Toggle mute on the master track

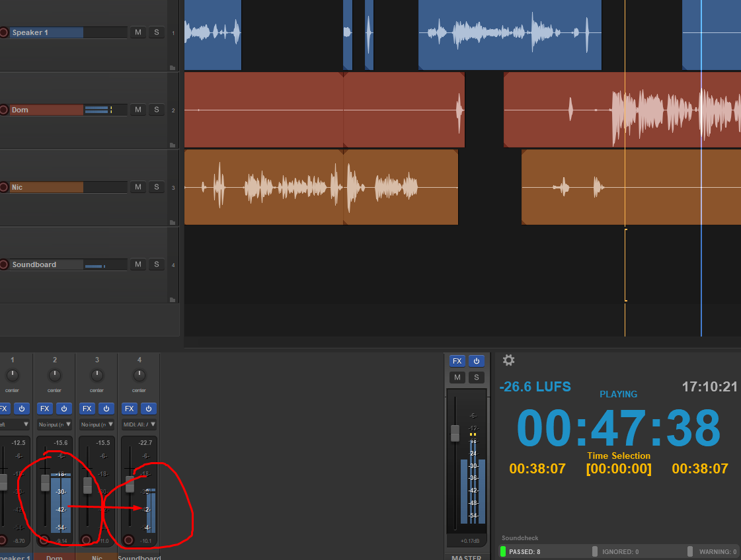coord(457,378)
